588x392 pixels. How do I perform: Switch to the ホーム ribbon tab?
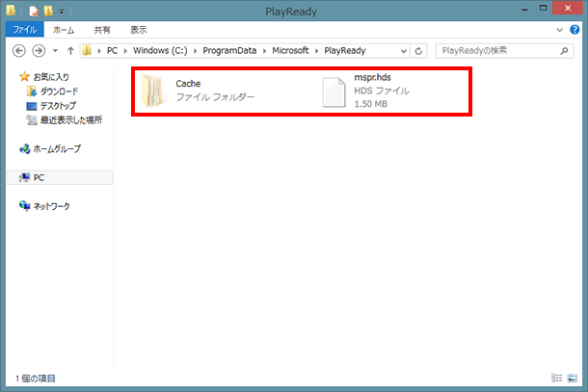point(64,30)
